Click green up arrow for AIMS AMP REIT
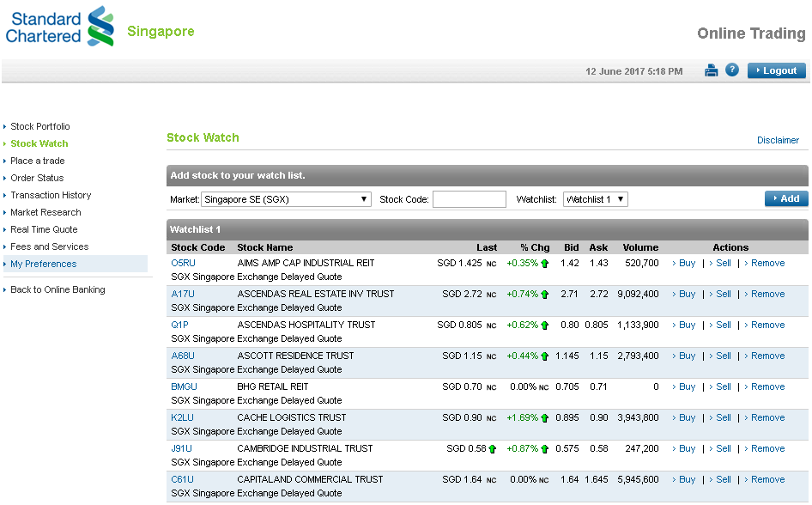This screenshot has width=812, height=505. point(544,264)
